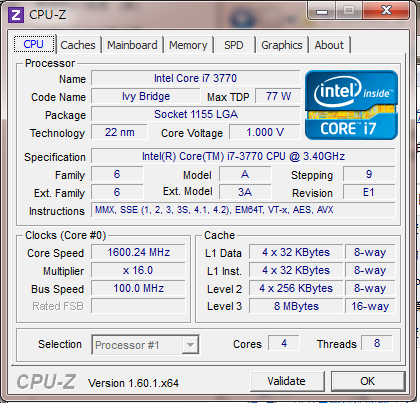Image resolution: width=420 pixels, height=403 pixels.
Task: Select the Memory tab
Action: click(x=188, y=45)
